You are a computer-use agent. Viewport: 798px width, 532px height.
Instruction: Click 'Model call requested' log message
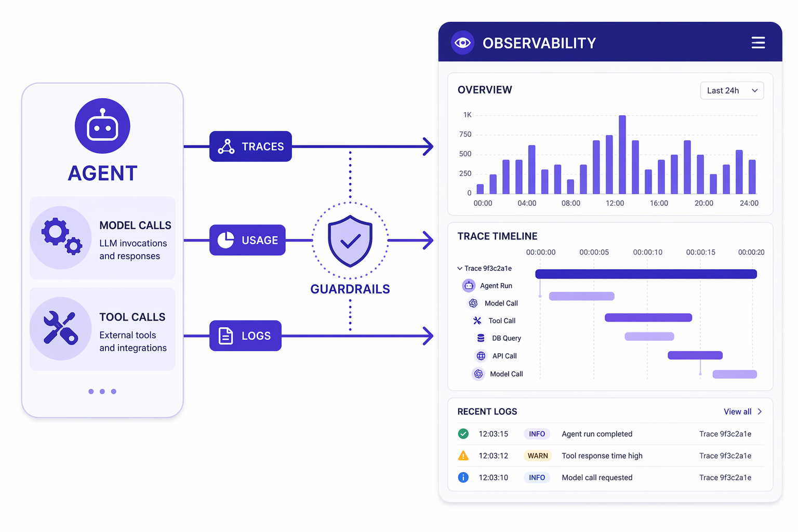pyautogui.click(x=597, y=477)
